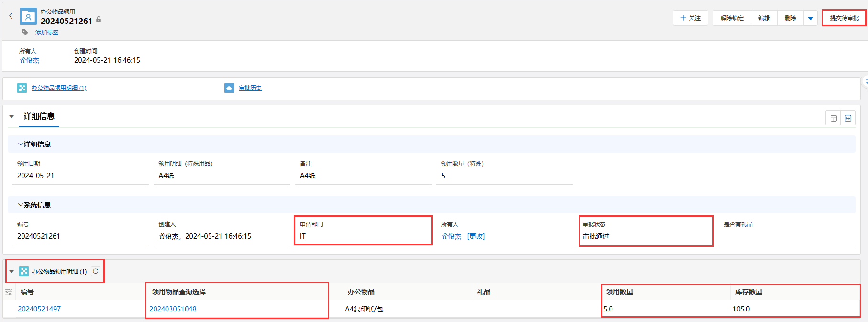Select the 详细信息 tab
The width and height of the screenshot is (868, 322).
click(x=39, y=116)
